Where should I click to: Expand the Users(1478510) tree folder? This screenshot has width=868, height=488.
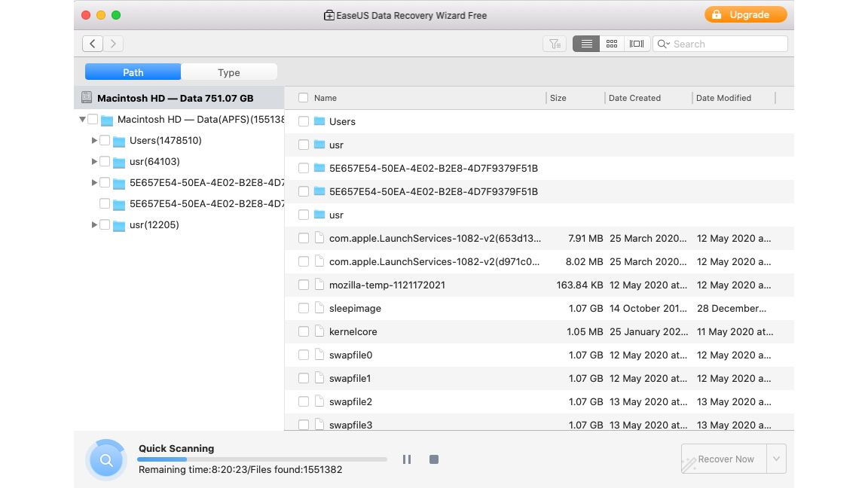(x=93, y=140)
